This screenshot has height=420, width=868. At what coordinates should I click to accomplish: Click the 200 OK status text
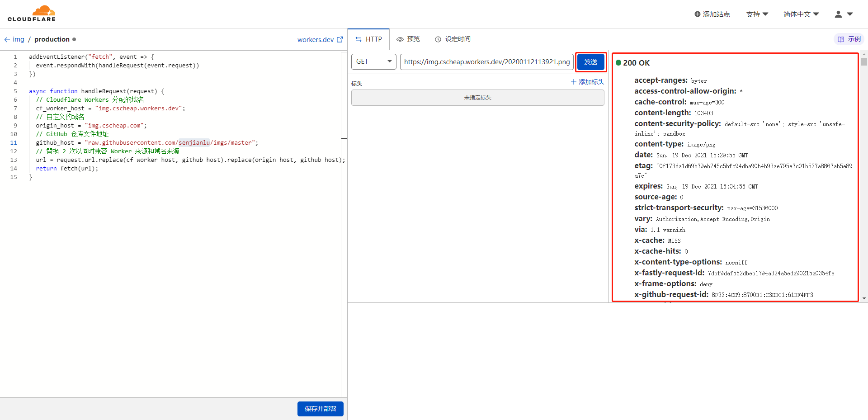636,63
